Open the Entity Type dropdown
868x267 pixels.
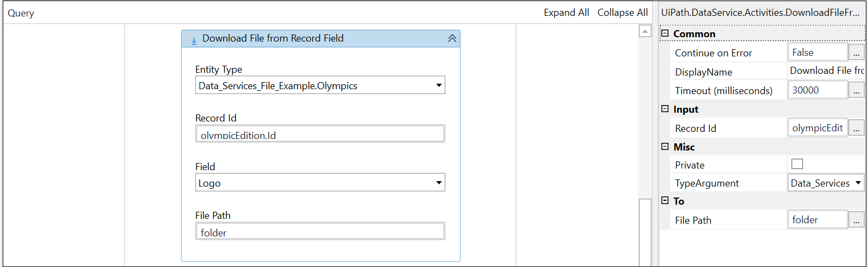click(x=320, y=85)
